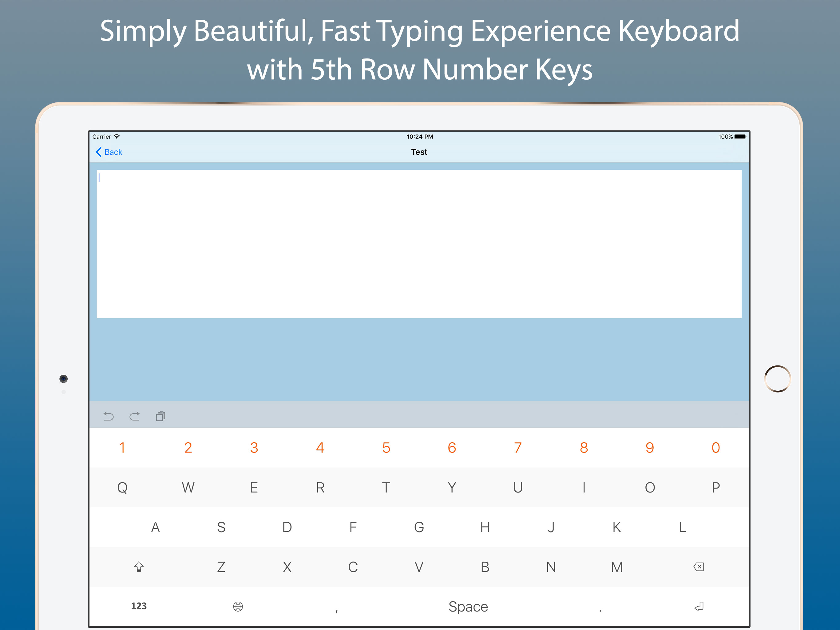Tap the back chevron arrow
The width and height of the screenshot is (840, 630).
coord(98,152)
